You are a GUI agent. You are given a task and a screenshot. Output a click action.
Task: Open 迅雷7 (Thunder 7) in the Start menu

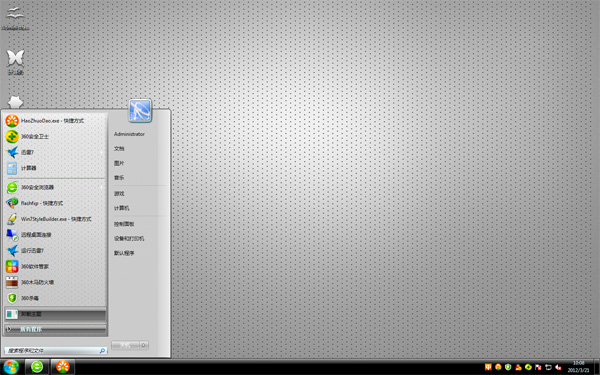(x=55, y=152)
